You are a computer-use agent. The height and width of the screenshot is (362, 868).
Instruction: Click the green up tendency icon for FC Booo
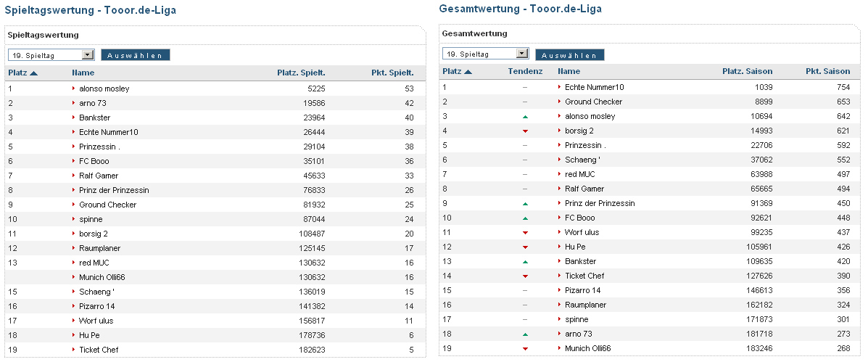(525, 218)
